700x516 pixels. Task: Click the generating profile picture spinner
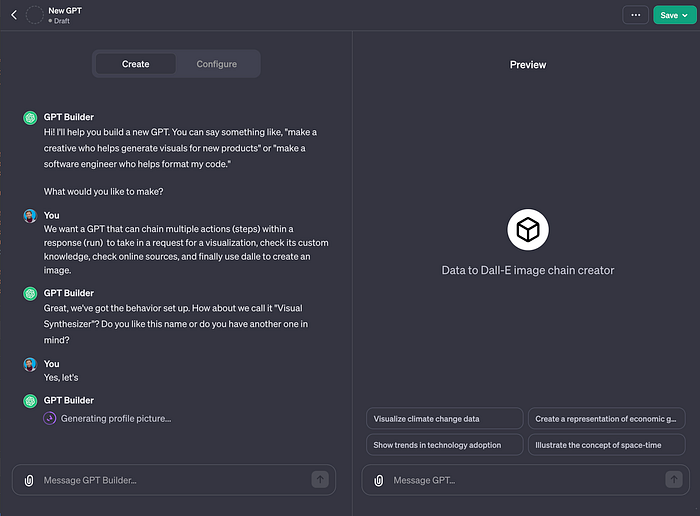(x=49, y=418)
